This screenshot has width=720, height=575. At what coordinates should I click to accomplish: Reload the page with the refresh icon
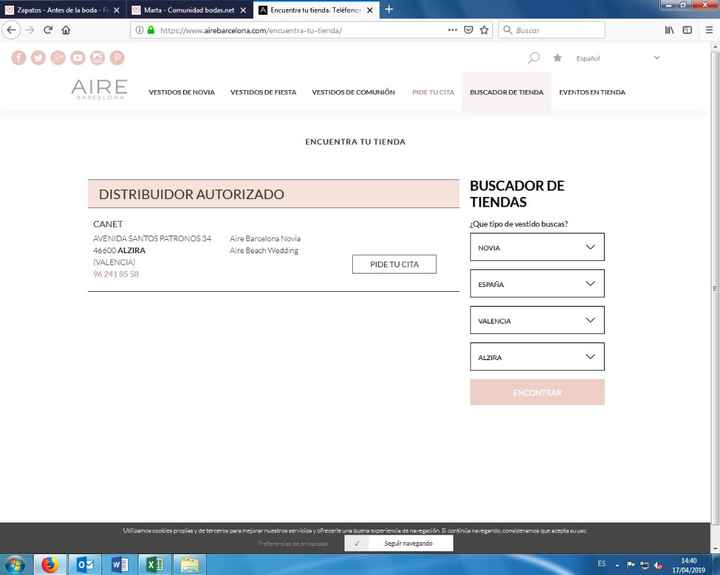(48, 30)
